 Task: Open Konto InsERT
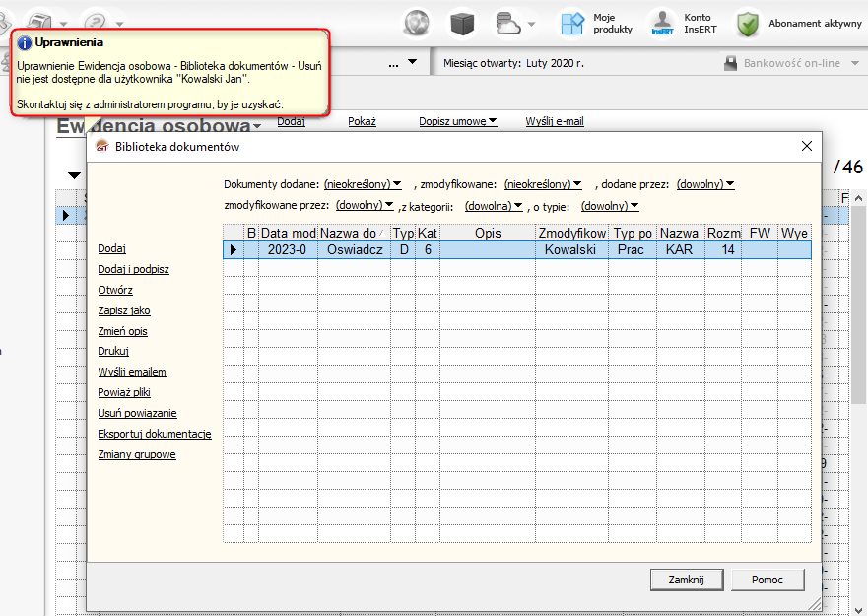point(684,24)
